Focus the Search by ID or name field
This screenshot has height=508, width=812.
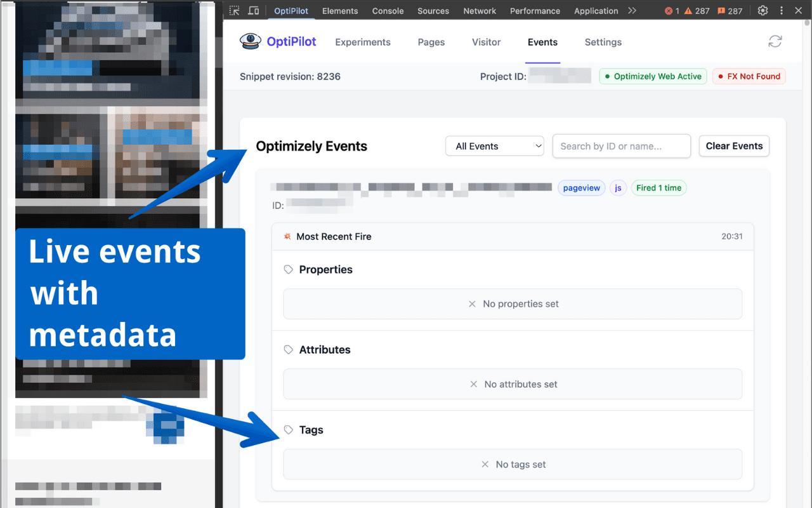coord(622,146)
